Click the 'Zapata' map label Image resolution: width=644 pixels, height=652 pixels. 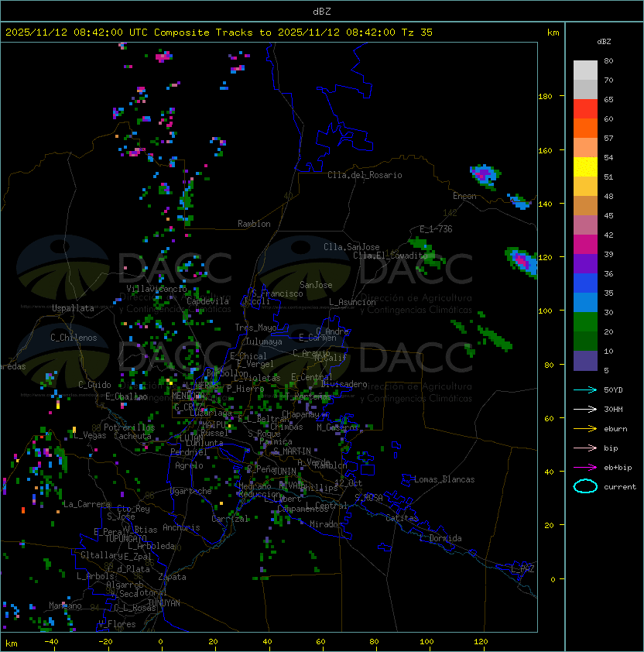172,577
